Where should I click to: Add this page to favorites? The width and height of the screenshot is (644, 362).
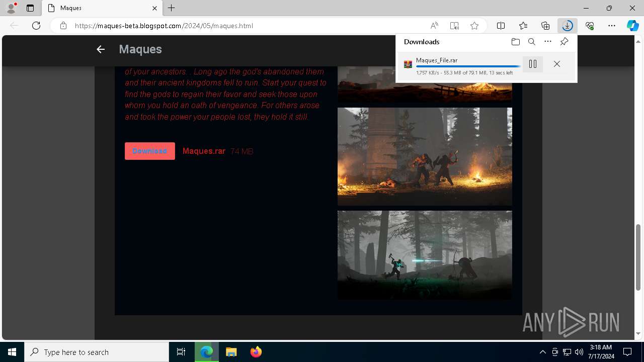(x=474, y=26)
